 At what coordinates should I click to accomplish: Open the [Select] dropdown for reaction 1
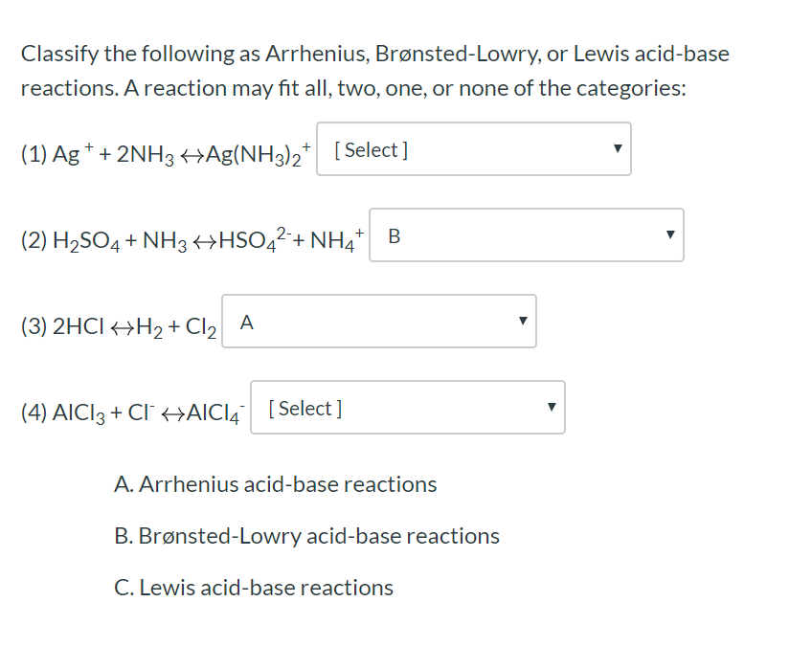click(x=474, y=149)
